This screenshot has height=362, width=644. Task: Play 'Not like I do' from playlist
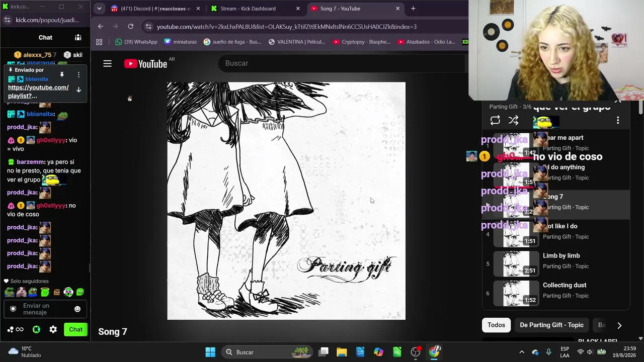[x=556, y=234]
